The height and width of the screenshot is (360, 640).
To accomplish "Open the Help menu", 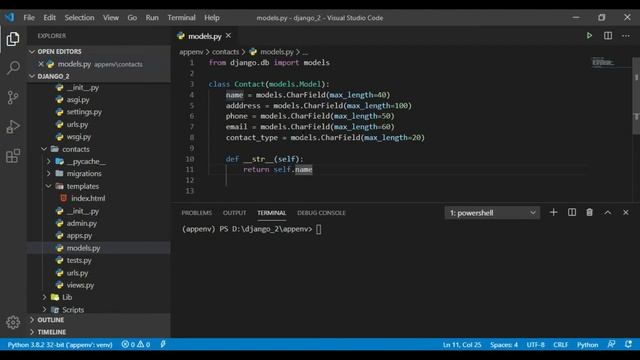I will click(x=212, y=18).
